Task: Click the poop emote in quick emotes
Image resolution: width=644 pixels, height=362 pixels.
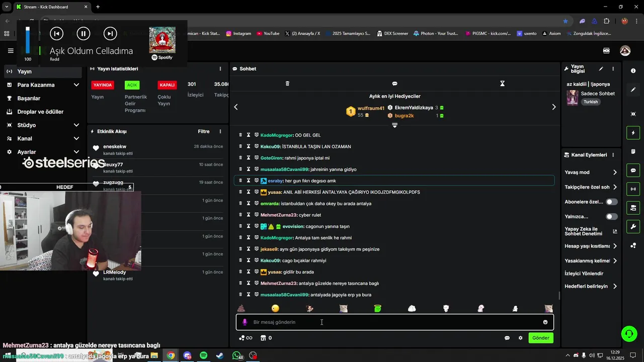Action: pyautogui.click(x=240, y=308)
